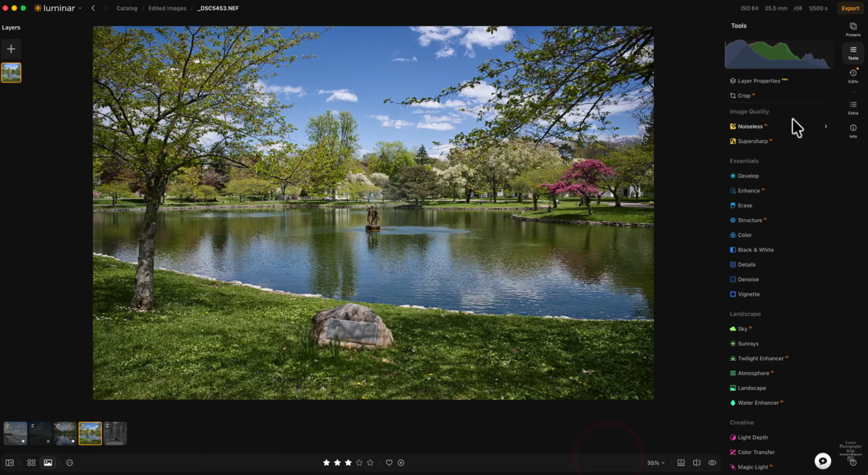Set rating to one star
Screen dimensions: 868x475
pyautogui.click(x=326, y=463)
